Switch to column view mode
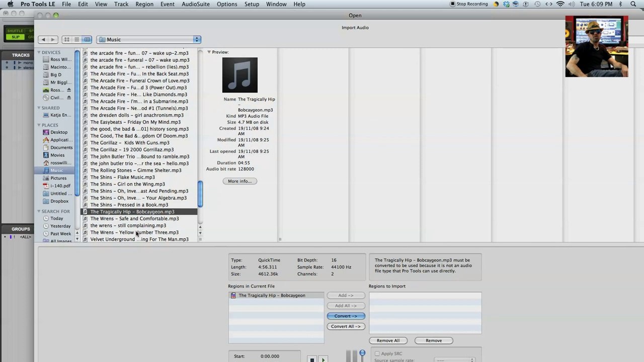 click(x=87, y=40)
